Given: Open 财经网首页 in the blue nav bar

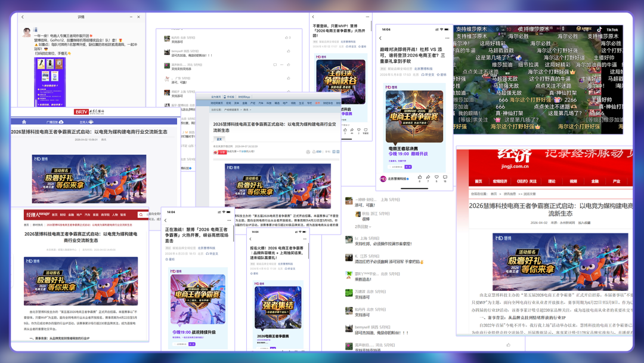Looking at the screenshot, I should [216, 103].
